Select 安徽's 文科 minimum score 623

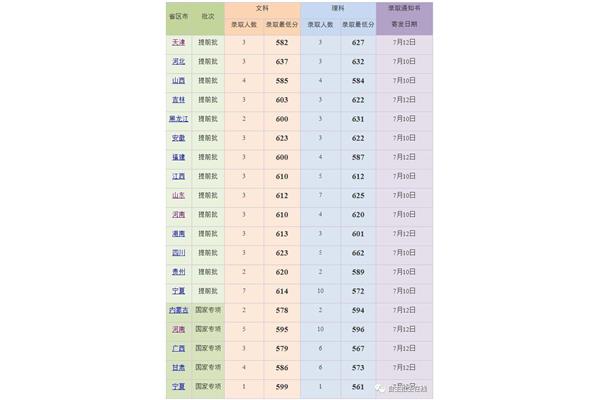pos(282,138)
